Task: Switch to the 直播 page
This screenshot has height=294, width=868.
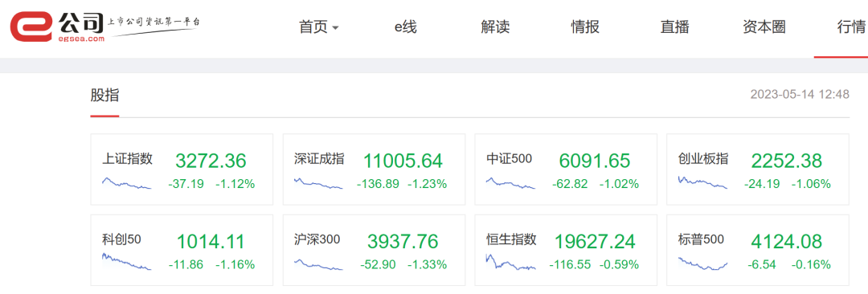Action: pyautogui.click(x=675, y=27)
